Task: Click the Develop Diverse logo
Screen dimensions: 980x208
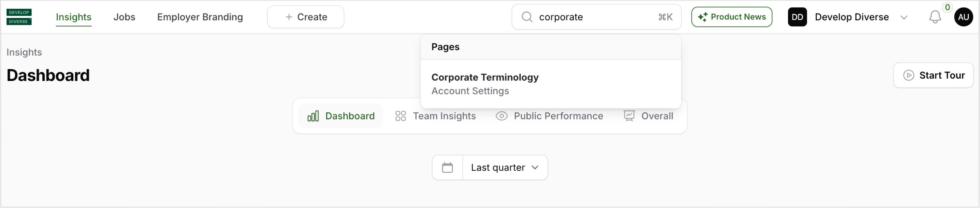Action: pyautogui.click(x=19, y=17)
